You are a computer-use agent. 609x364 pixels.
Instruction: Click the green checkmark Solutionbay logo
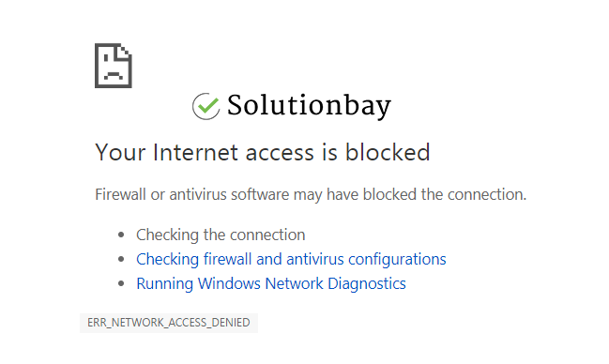(x=206, y=106)
